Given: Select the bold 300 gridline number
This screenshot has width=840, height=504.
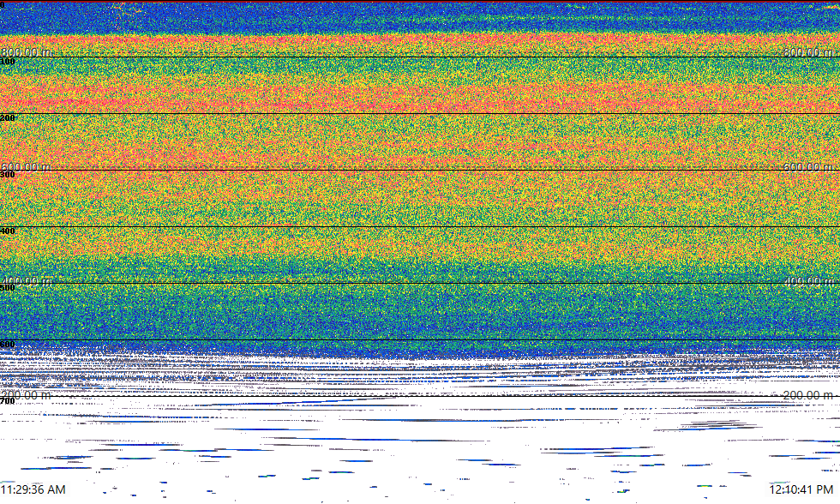Looking at the screenshot, I should (8, 175).
